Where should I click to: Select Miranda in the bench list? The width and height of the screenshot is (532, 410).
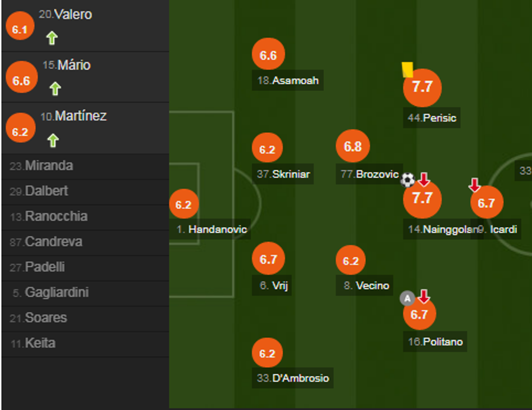[x=48, y=166]
